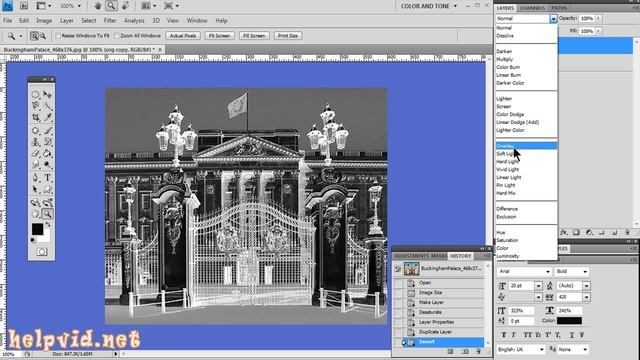Select the Elliptical Marquee tool
Screen dimensions: 640x360
click(36, 95)
